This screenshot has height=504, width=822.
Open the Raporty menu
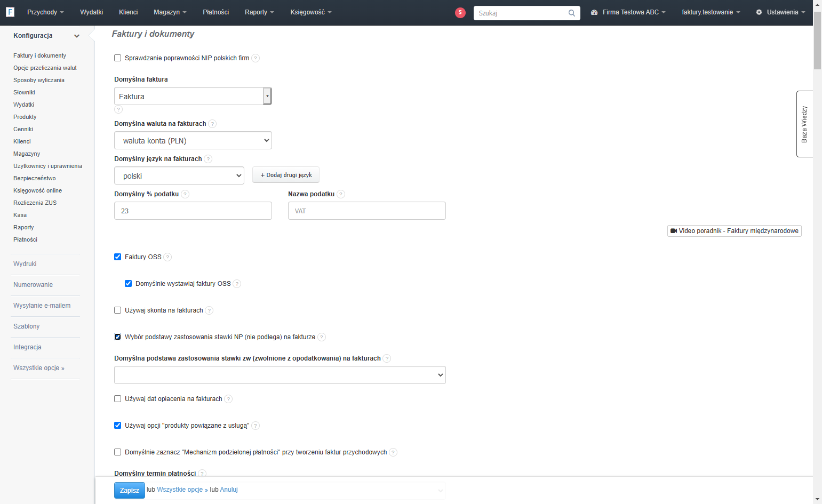click(259, 12)
